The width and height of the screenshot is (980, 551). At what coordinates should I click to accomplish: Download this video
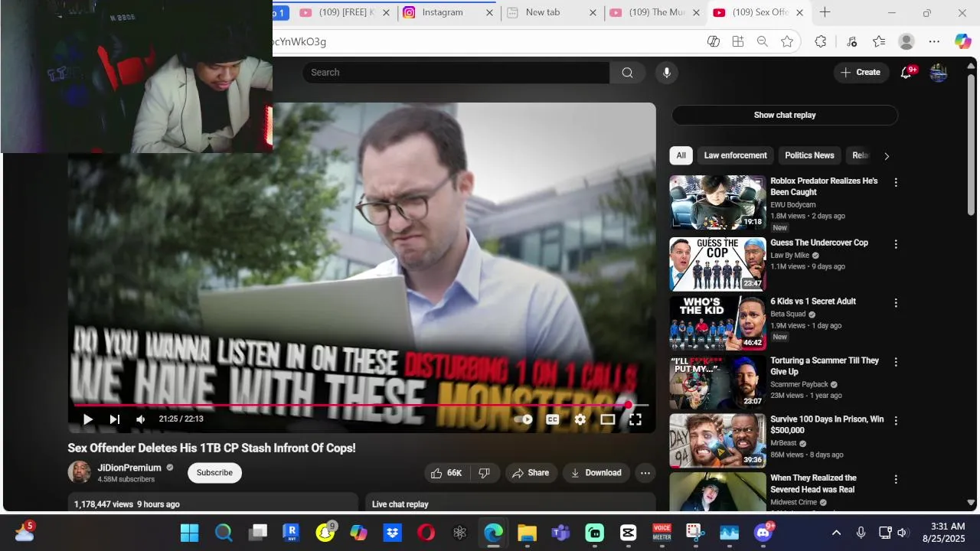click(x=596, y=473)
